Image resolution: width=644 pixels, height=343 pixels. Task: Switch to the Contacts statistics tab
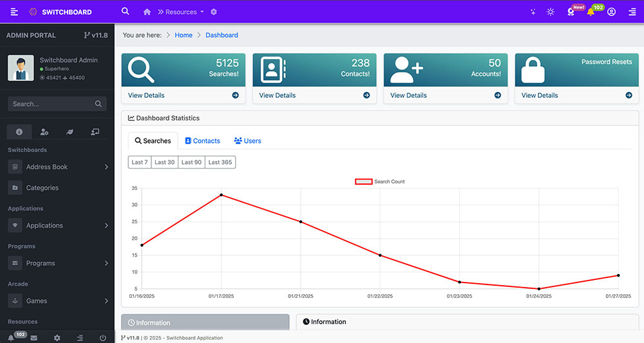coord(202,141)
